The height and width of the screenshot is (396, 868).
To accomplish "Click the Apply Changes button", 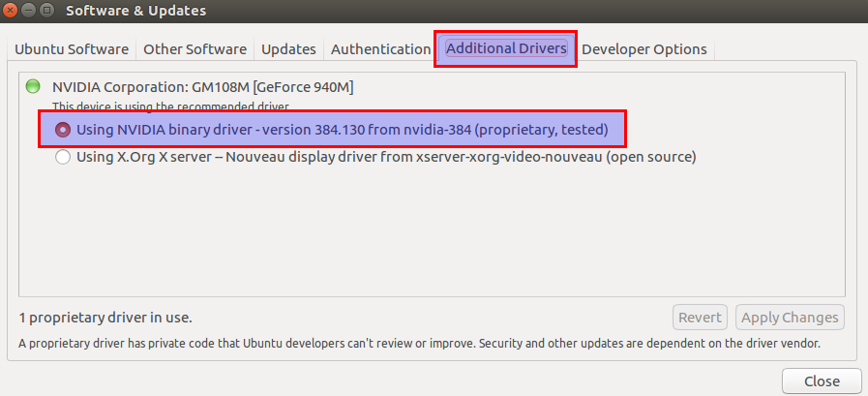I will [x=790, y=318].
